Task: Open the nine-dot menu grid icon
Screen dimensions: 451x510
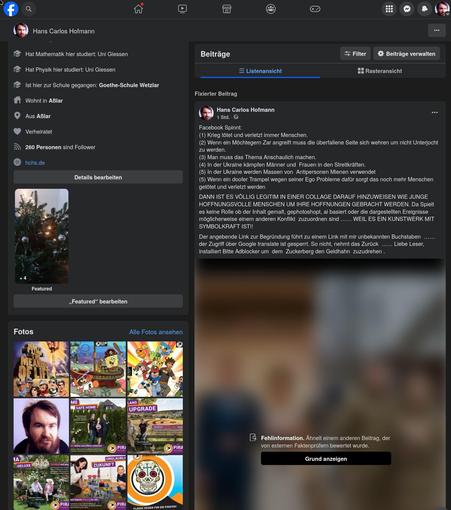Action: (389, 9)
